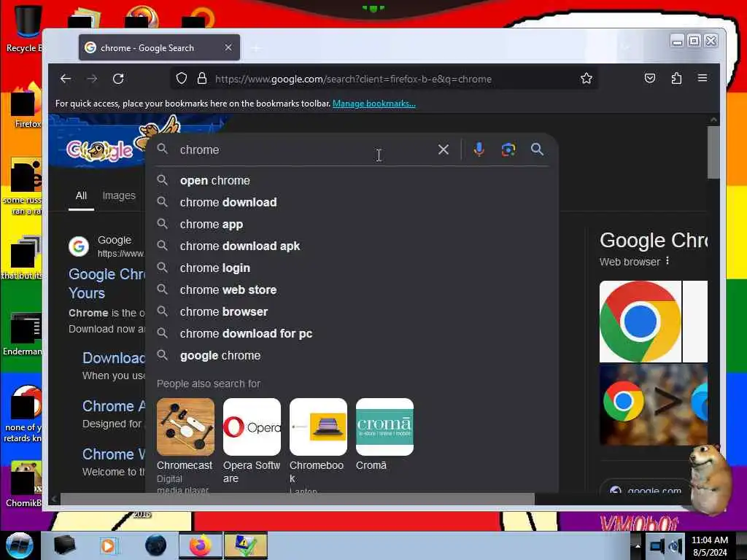Open the media player taskbar icon

(x=109, y=545)
